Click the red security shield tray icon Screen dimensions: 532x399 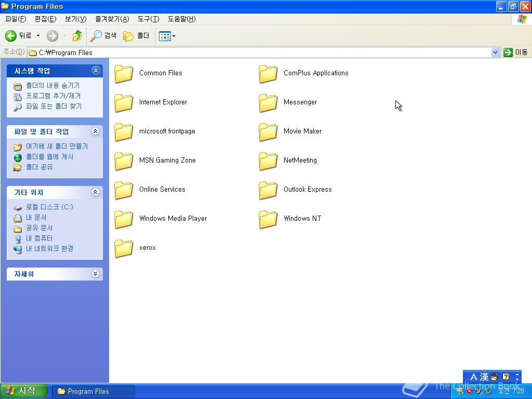pyautogui.click(x=469, y=391)
